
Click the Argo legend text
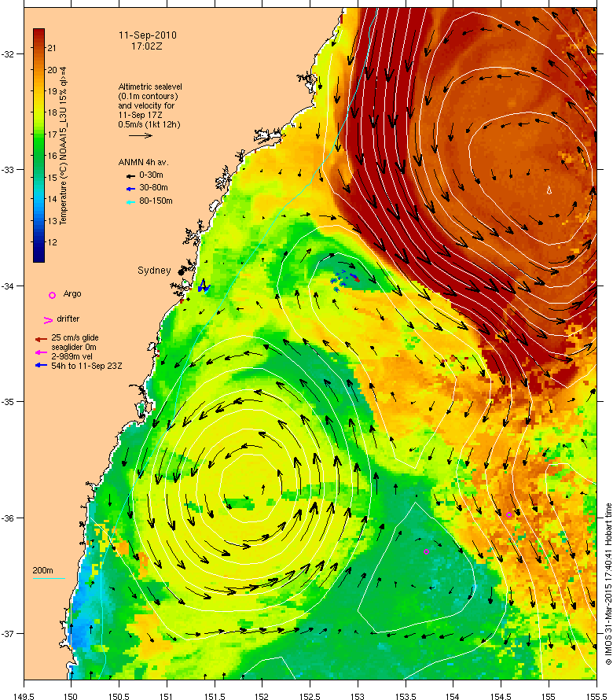pyautogui.click(x=72, y=293)
